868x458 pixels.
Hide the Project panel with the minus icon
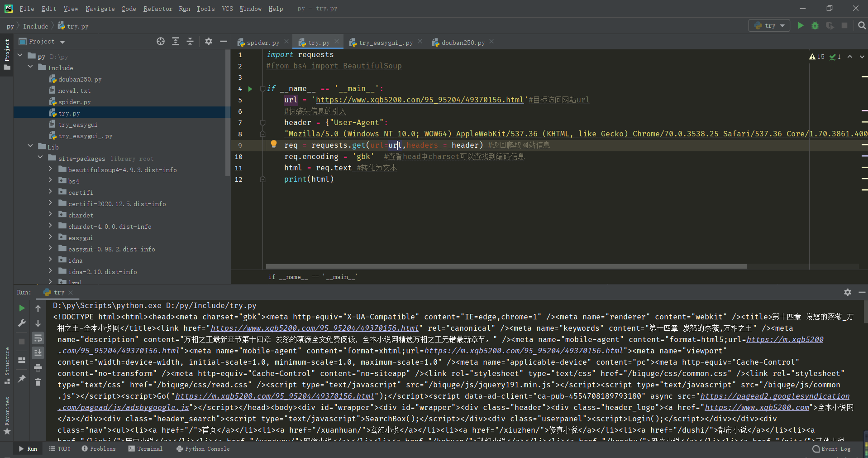(223, 41)
